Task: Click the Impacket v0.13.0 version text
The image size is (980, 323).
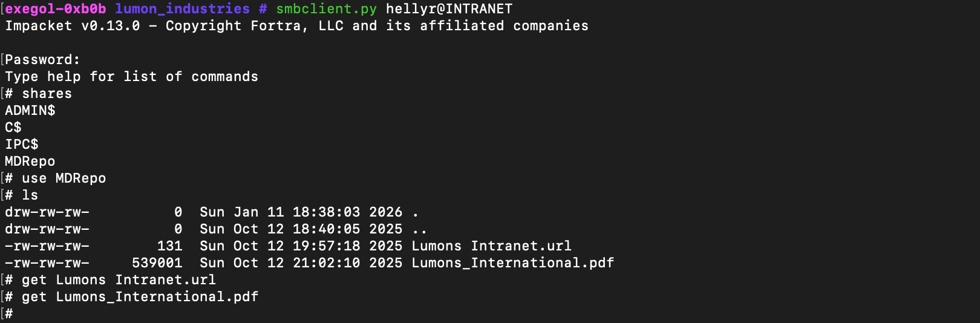Action: pos(73,26)
